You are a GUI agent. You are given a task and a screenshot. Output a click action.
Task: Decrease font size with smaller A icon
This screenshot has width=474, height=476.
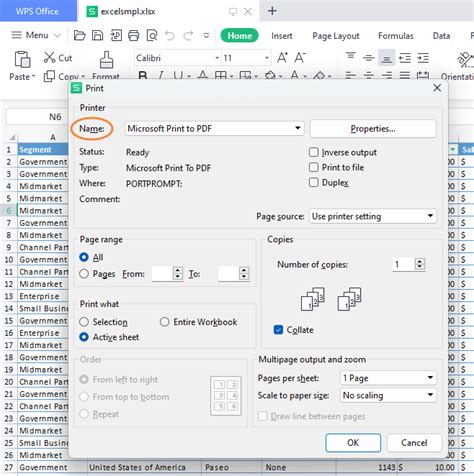pyautogui.click(x=300, y=58)
